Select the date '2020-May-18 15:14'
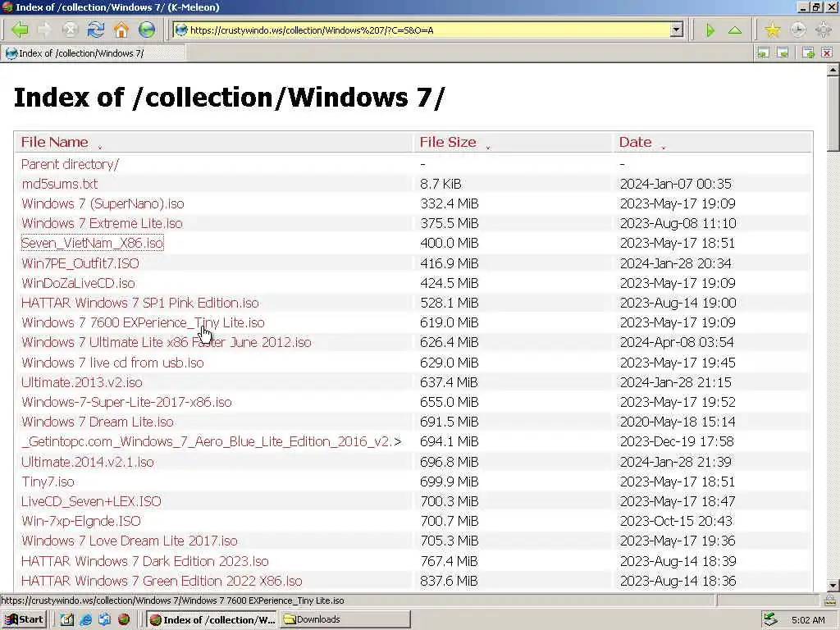Viewport: 840px width, 630px height. [x=678, y=422]
